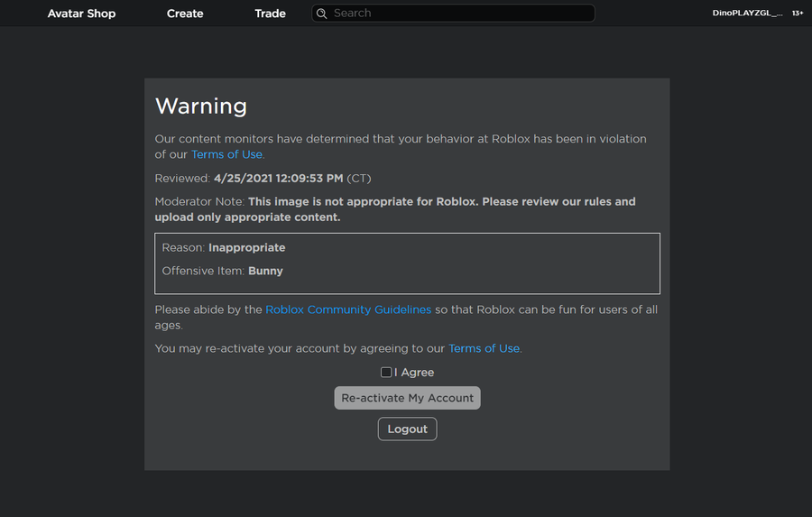The height and width of the screenshot is (517, 812).
Task: Click the Re-activate My Account button
Action: pyautogui.click(x=407, y=398)
